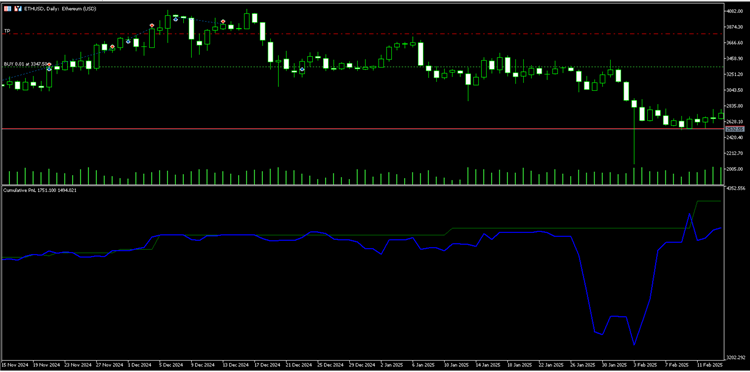Click the TP level label
The height and width of the screenshot is (372, 750).
(7, 31)
